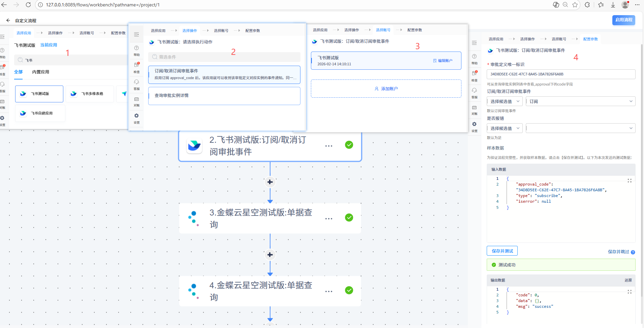644x328 pixels.
Task: Click the 编辑账户 link
Action: [443, 61]
